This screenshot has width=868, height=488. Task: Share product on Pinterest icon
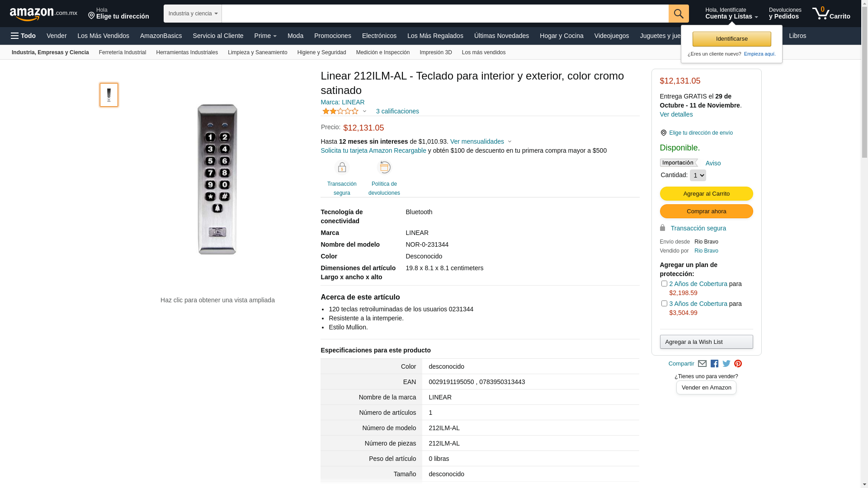pyautogui.click(x=738, y=364)
